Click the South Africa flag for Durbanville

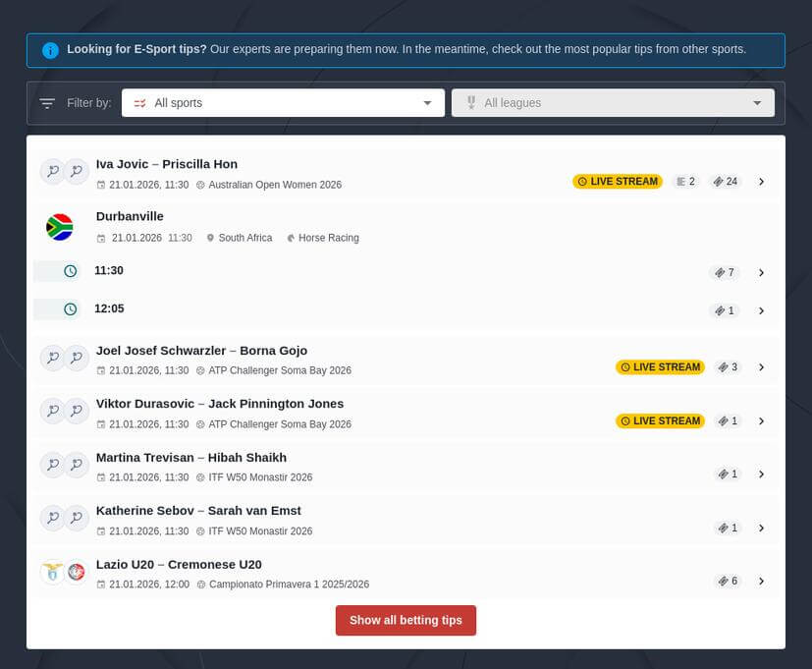tap(58, 226)
